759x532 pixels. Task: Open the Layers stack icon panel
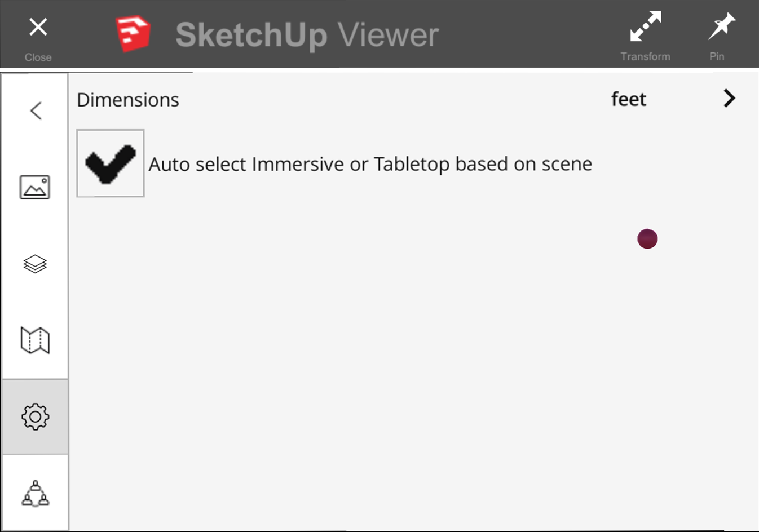click(35, 264)
